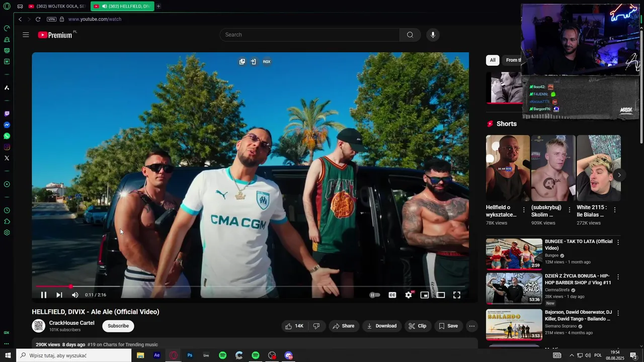Click the Windows taskbar search box

74,355
